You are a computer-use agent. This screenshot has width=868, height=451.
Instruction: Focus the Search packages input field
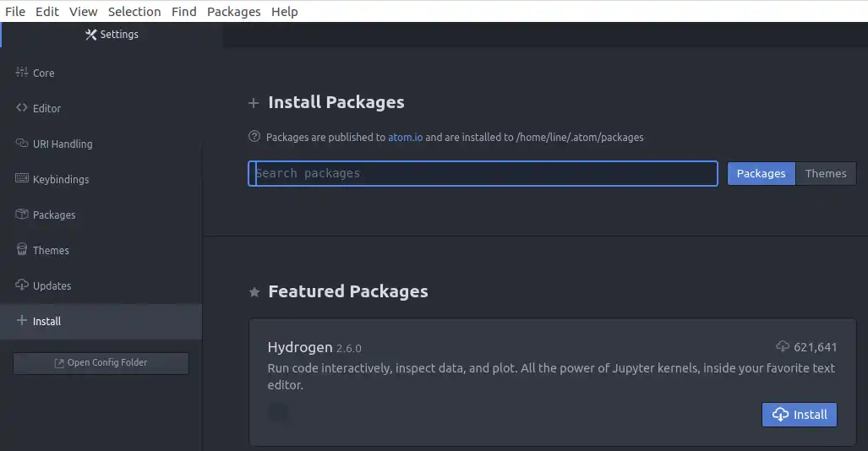coord(483,174)
